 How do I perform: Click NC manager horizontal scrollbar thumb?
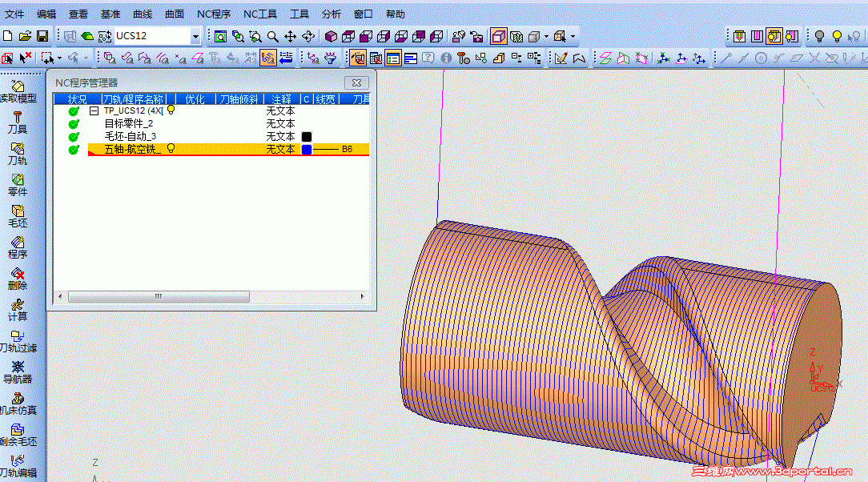pyautogui.click(x=159, y=296)
